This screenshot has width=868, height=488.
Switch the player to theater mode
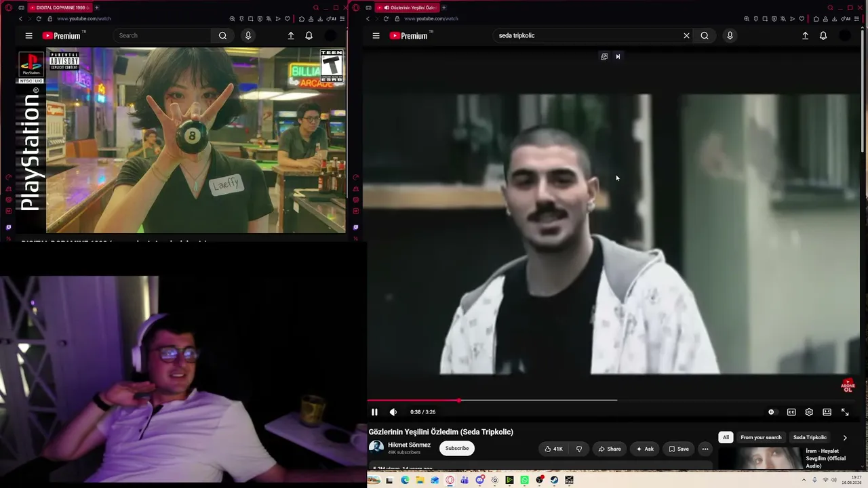pos(827,412)
